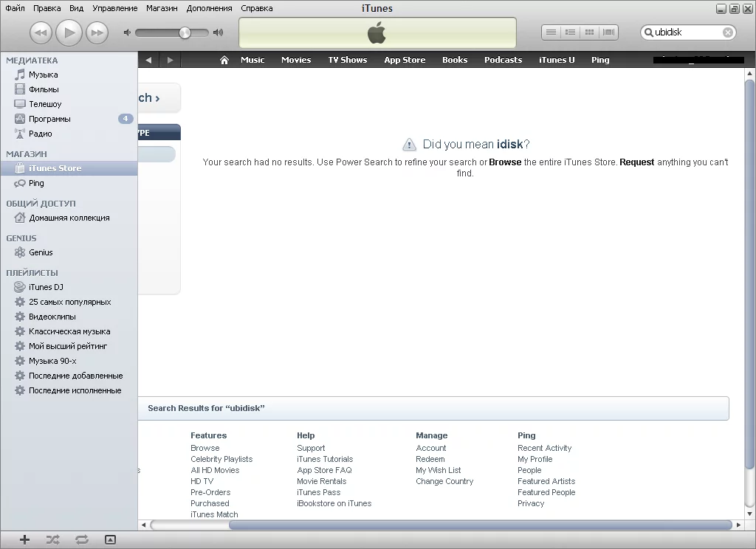
Task: Switch to grid view
Action: pos(589,32)
